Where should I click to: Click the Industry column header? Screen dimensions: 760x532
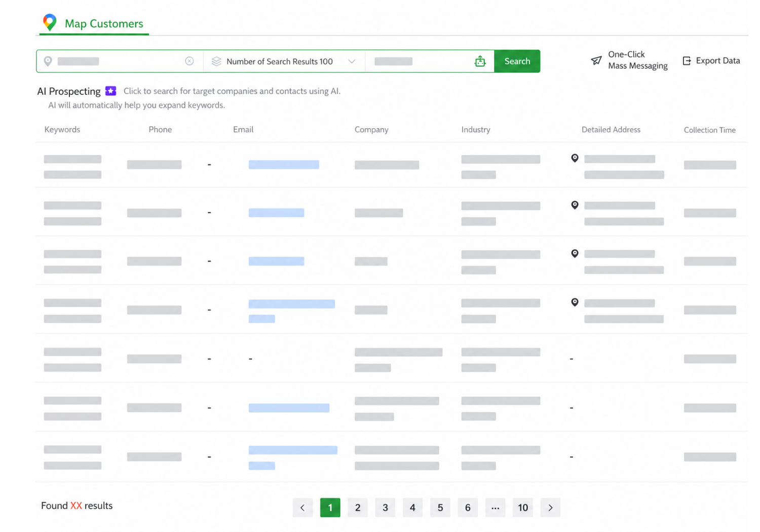(476, 130)
